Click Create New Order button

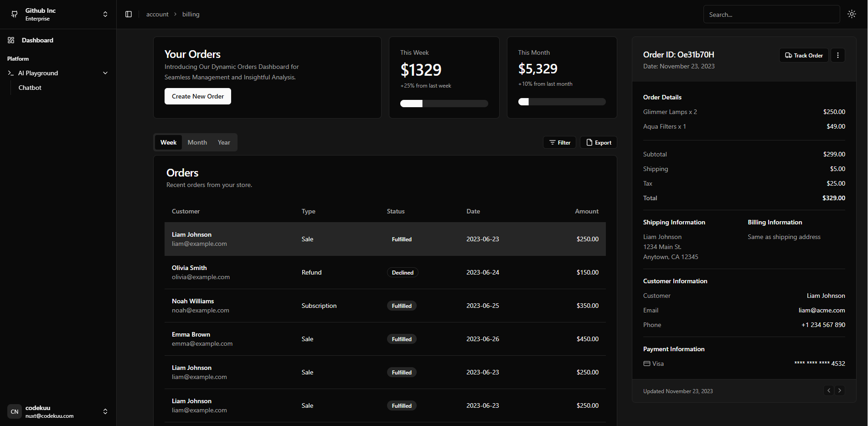[198, 96]
